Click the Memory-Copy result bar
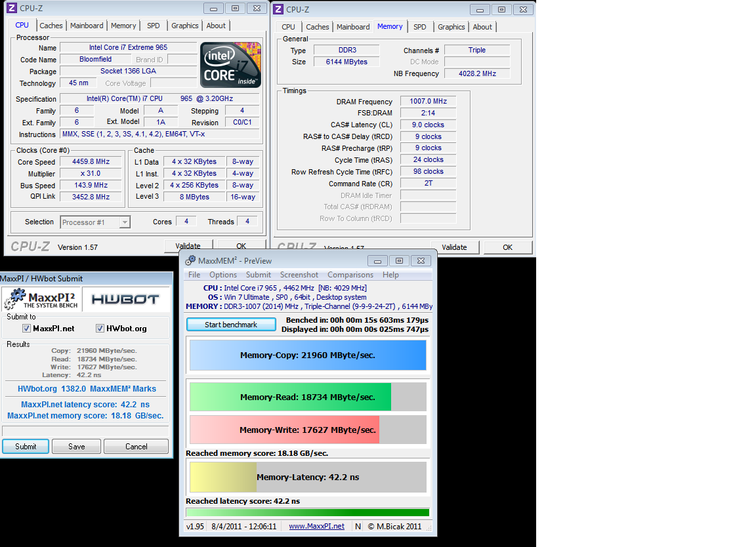 pos(308,355)
